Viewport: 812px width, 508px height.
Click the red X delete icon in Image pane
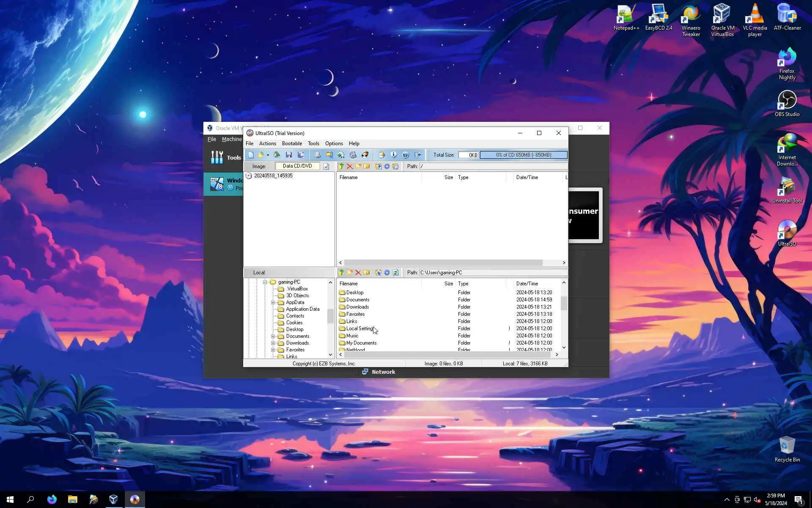point(350,166)
